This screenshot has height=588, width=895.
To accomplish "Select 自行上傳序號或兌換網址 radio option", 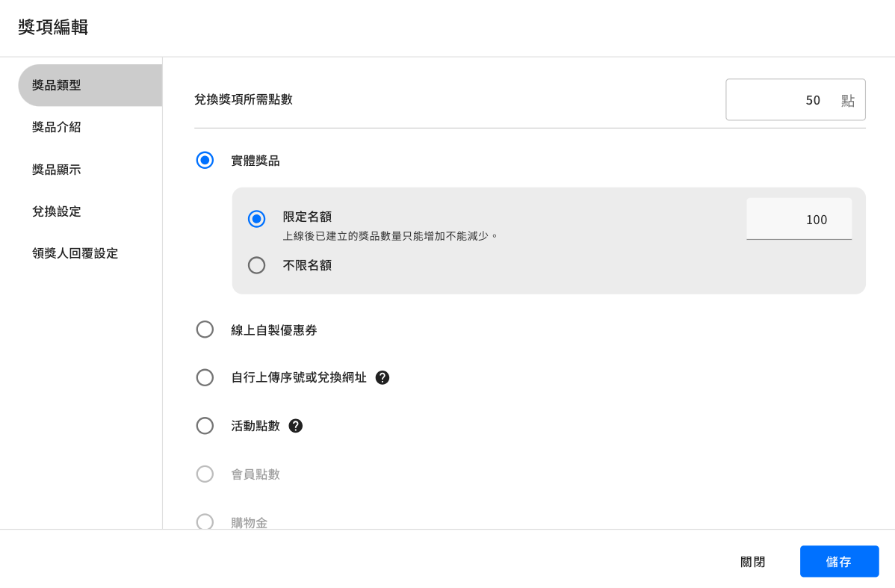I will (x=205, y=377).
